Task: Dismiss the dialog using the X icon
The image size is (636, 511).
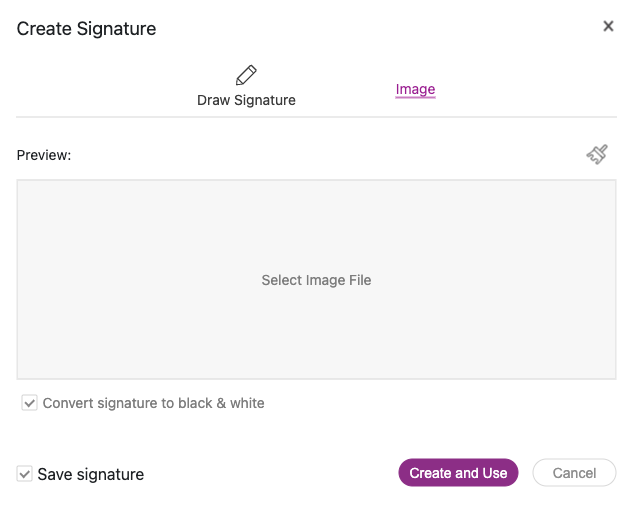Action: (x=608, y=26)
